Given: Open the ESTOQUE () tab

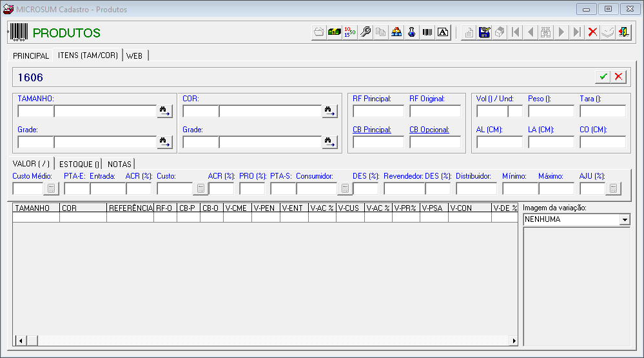Looking at the screenshot, I should [79, 164].
